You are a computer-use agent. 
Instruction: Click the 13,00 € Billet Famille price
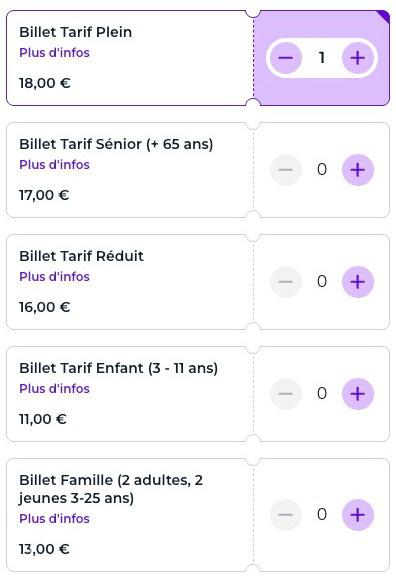44,549
